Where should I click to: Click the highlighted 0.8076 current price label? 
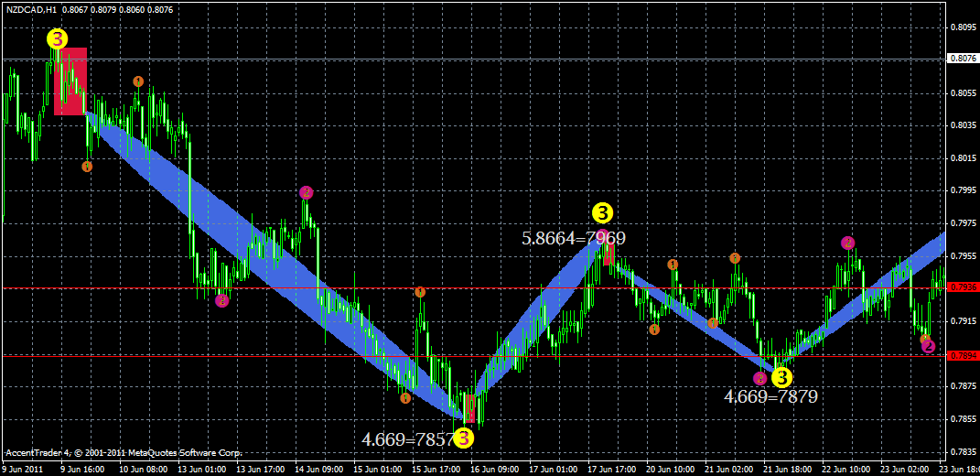tap(964, 59)
